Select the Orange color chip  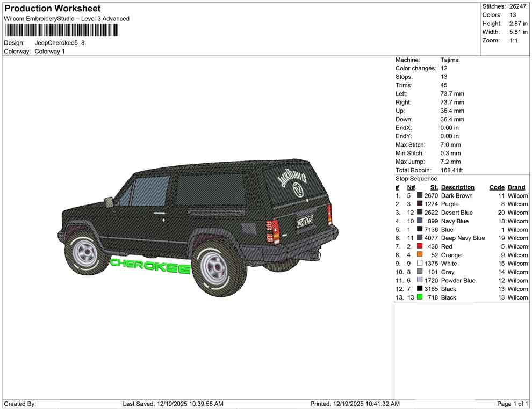pos(420,255)
